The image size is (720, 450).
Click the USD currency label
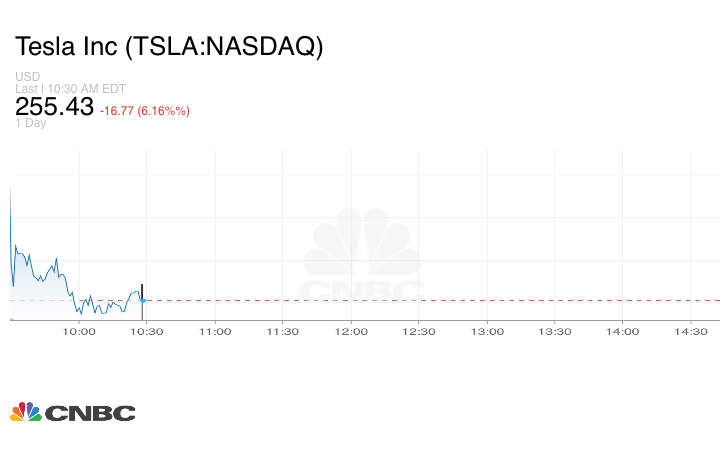27,77
